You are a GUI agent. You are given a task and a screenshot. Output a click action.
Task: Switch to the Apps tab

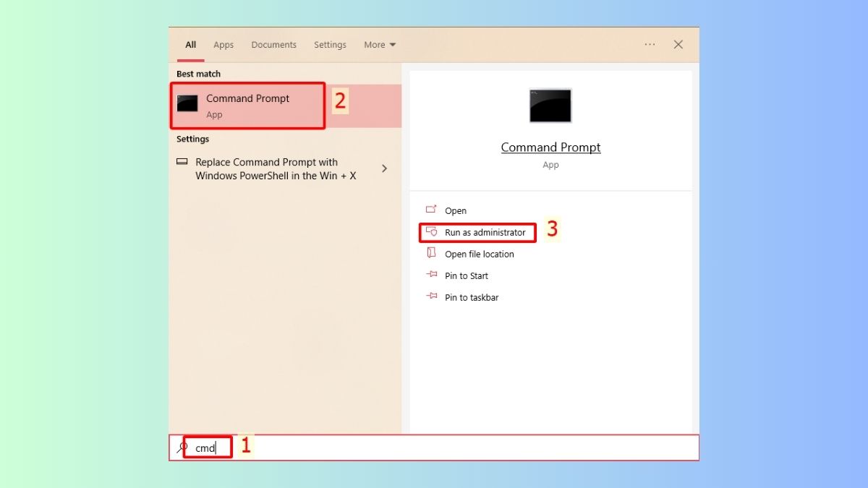click(224, 45)
